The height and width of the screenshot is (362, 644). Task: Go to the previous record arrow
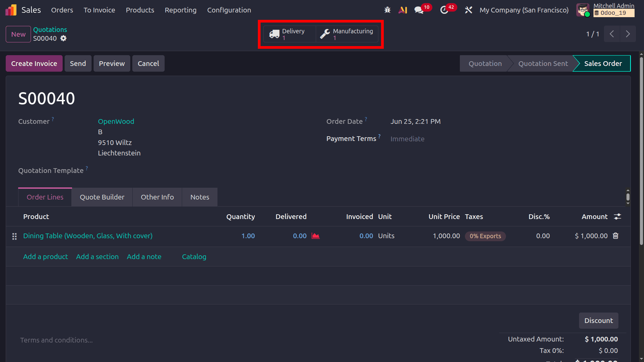click(x=612, y=34)
